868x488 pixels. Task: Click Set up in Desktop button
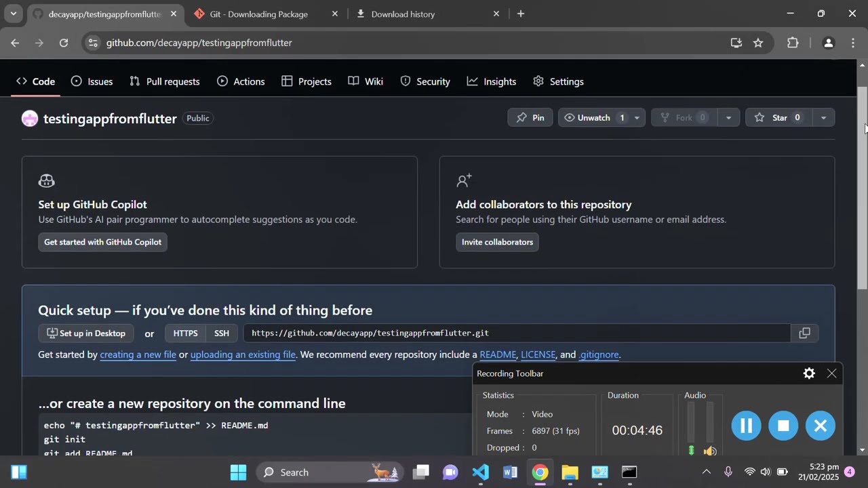point(86,333)
